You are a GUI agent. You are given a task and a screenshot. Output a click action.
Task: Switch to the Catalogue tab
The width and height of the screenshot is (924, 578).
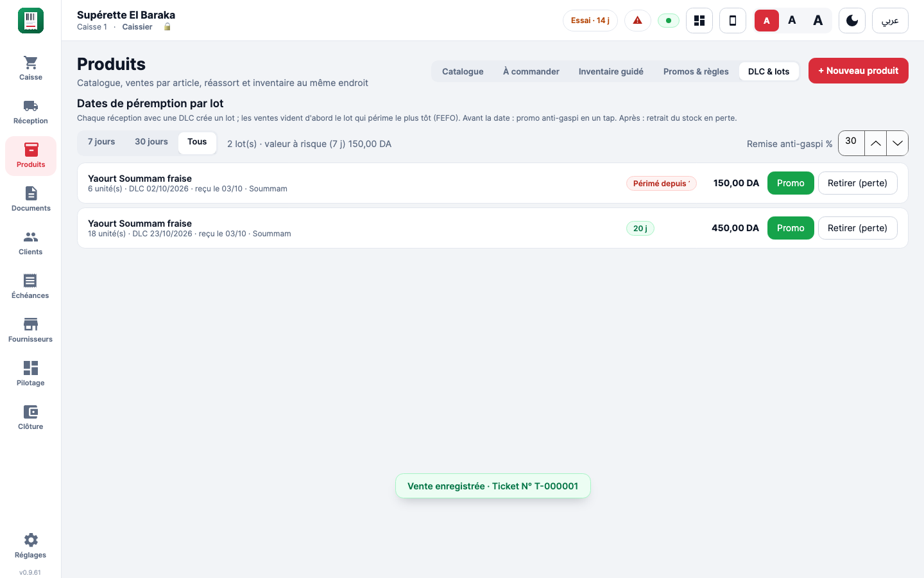[463, 71]
